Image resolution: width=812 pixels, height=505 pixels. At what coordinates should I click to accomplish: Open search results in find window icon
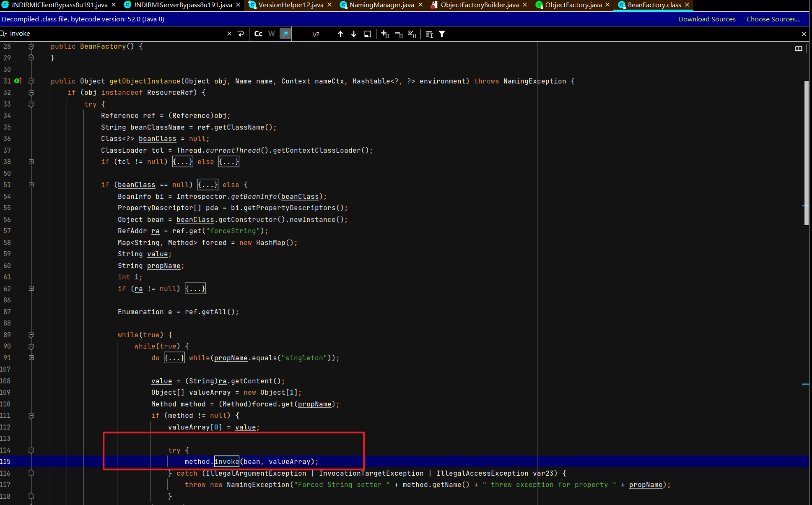pyautogui.click(x=367, y=34)
